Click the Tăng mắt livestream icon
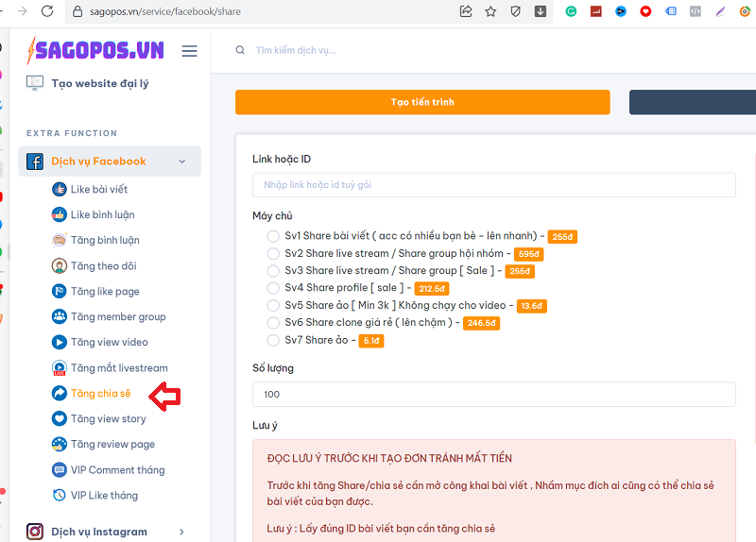The image size is (756, 542). (59, 368)
